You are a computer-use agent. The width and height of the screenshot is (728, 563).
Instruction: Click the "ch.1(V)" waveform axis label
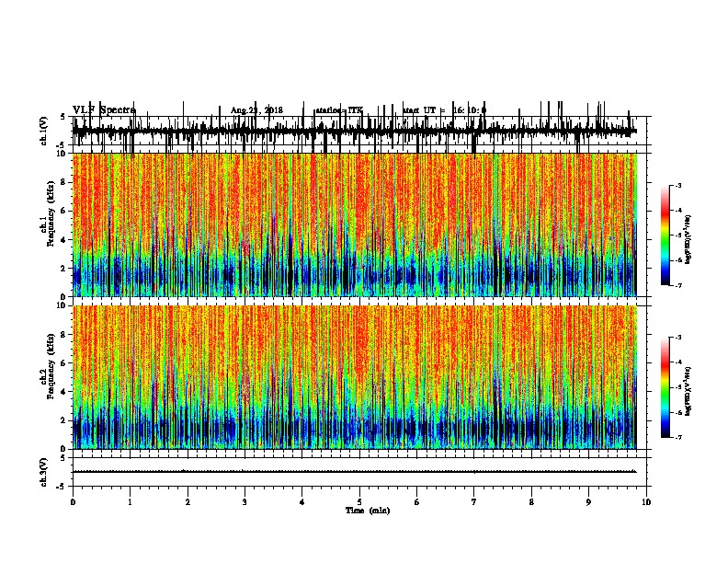tap(43, 131)
